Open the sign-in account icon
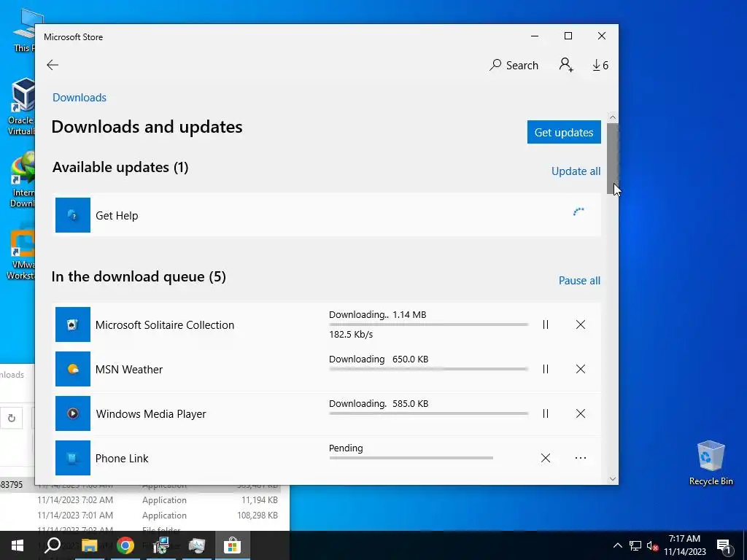The width and height of the screenshot is (747, 560). click(566, 65)
